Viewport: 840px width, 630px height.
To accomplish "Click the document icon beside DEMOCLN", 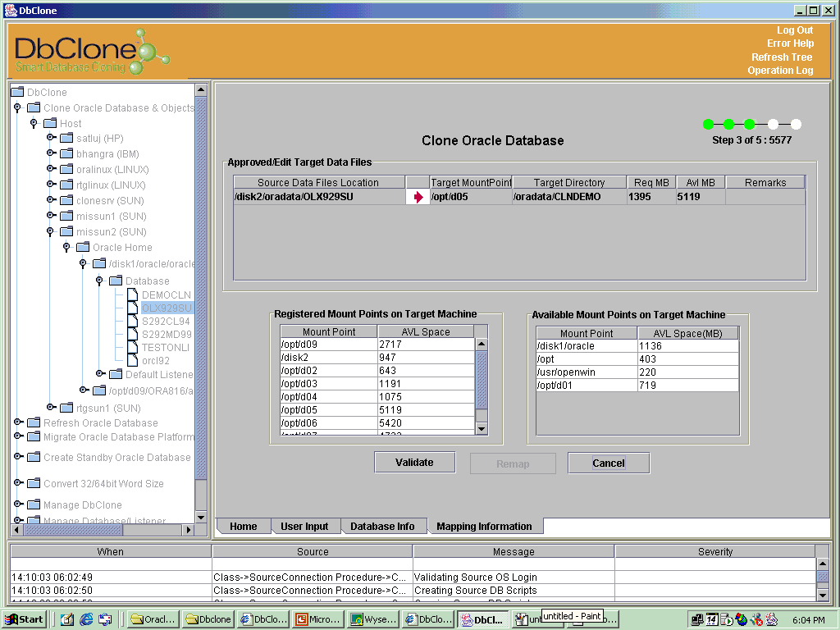I will (132, 294).
